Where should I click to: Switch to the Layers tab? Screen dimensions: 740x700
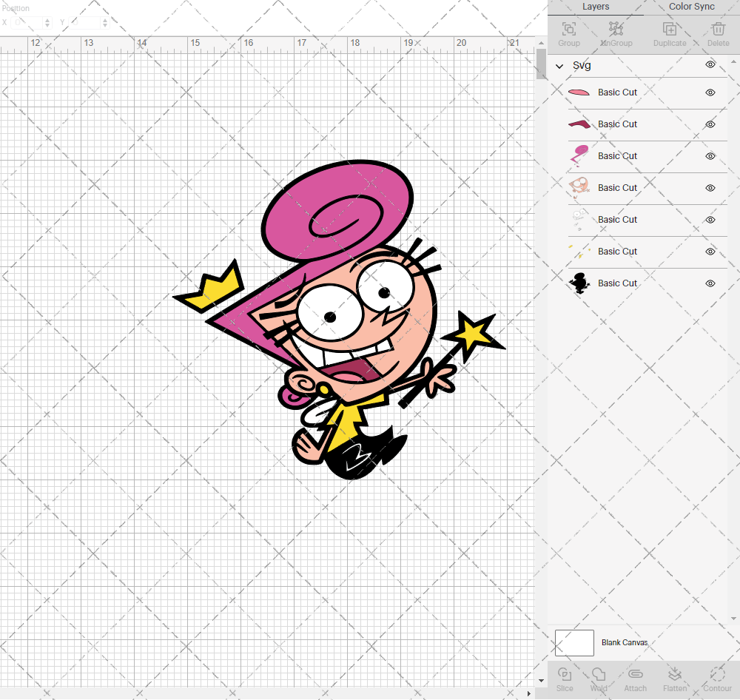coord(596,7)
